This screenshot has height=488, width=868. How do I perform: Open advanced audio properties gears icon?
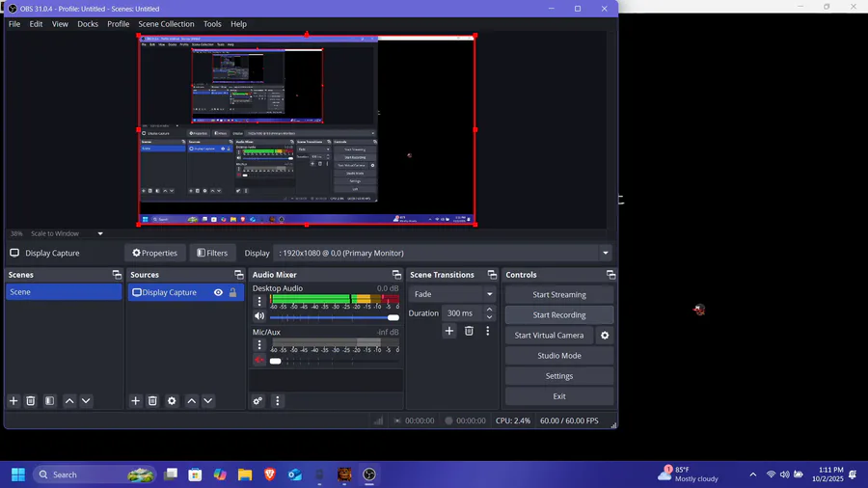tap(258, 401)
